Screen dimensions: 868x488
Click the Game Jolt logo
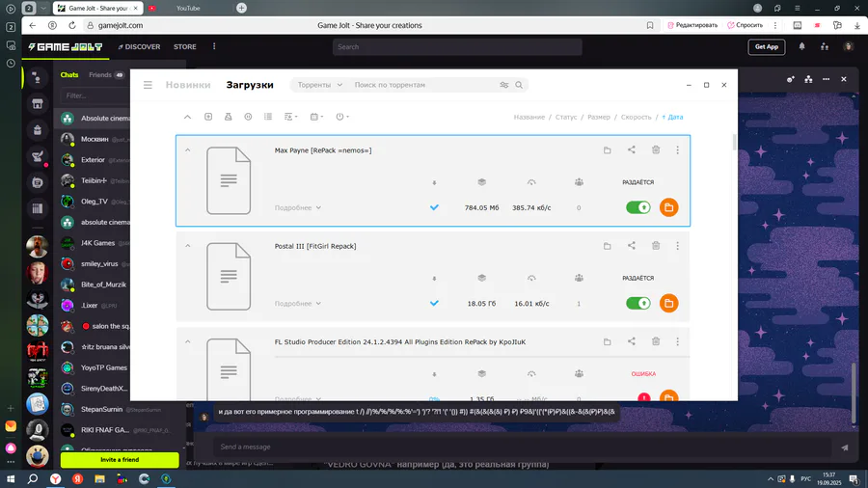coord(66,47)
